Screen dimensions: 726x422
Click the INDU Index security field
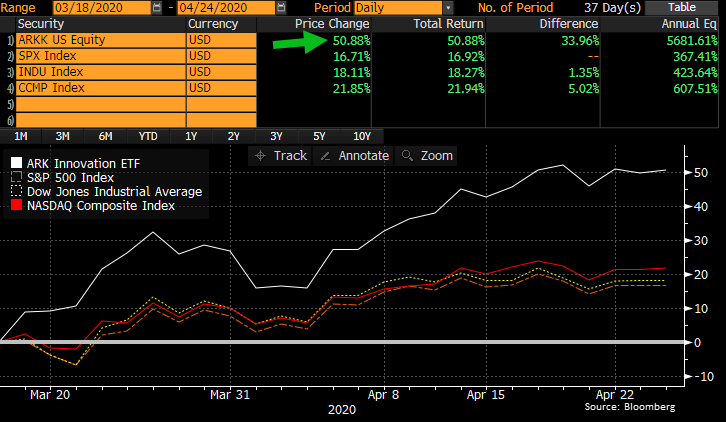(x=100, y=72)
